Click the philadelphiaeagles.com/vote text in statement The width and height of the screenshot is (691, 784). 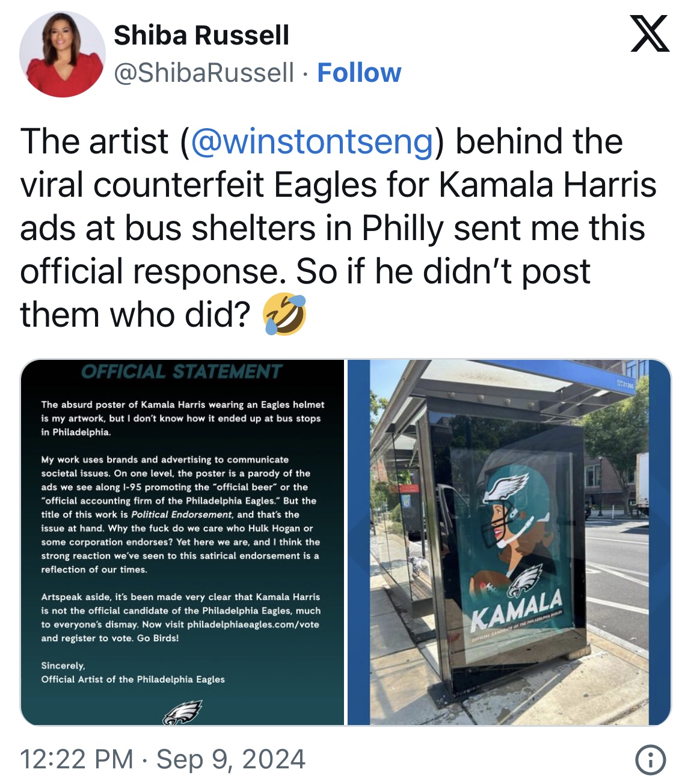pos(253,624)
